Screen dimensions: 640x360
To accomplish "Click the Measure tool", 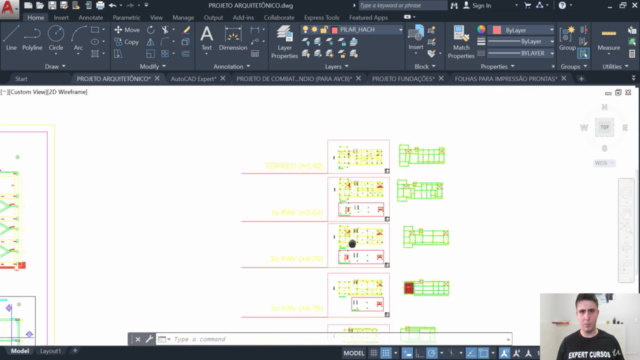I will pyautogui.click(x=609, y=38).
